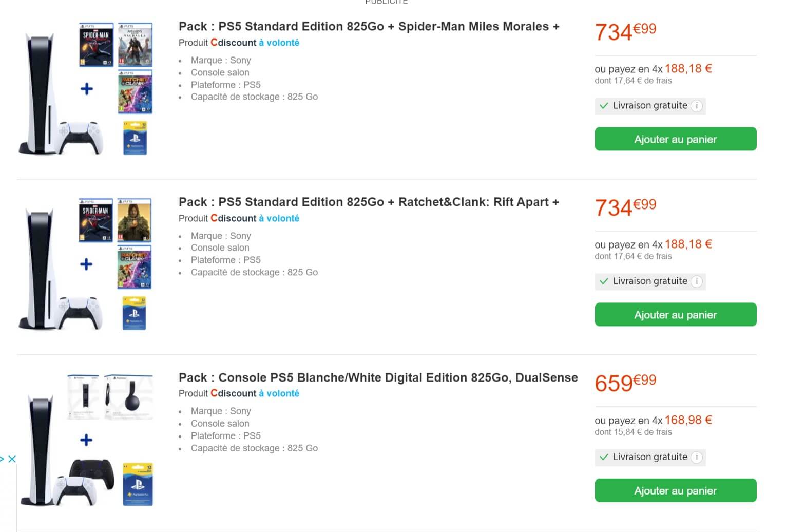This screenshot has width=786, height=532.
Task: Click the 734€99 price of Spider-Man pack
Action: click(625, 32)
